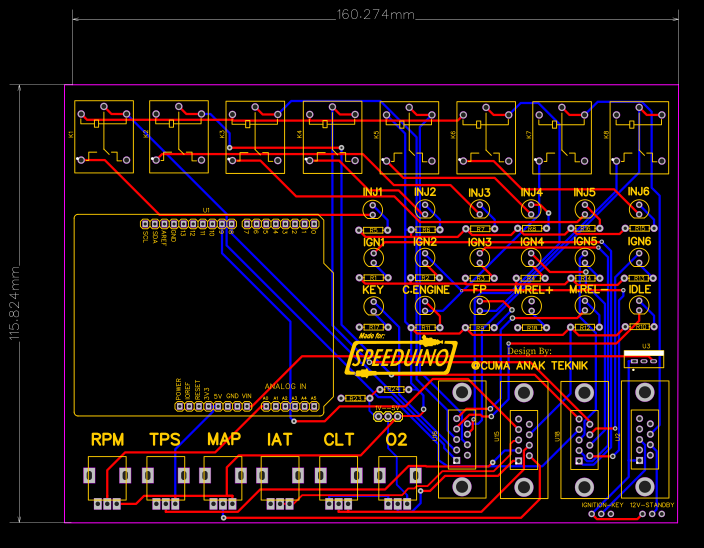Viewport: 704px width, 548px height.
Task: Click the Design By: text
Action: (x=529, y=351)
